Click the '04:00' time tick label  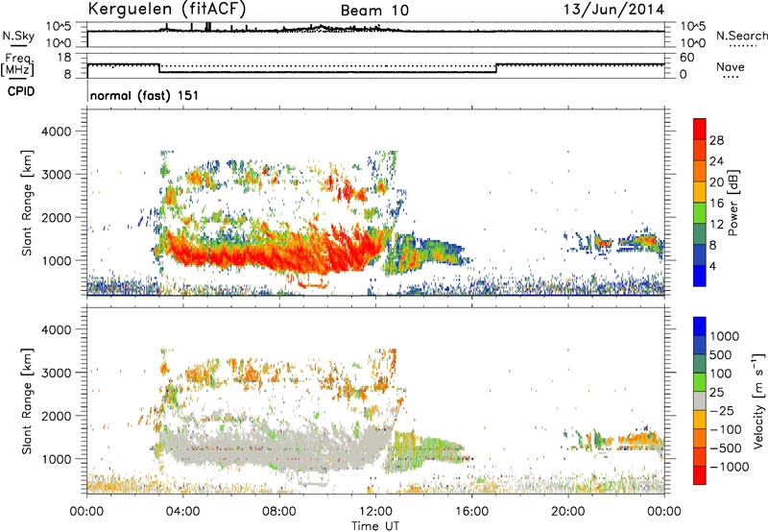tap(182, 512)
